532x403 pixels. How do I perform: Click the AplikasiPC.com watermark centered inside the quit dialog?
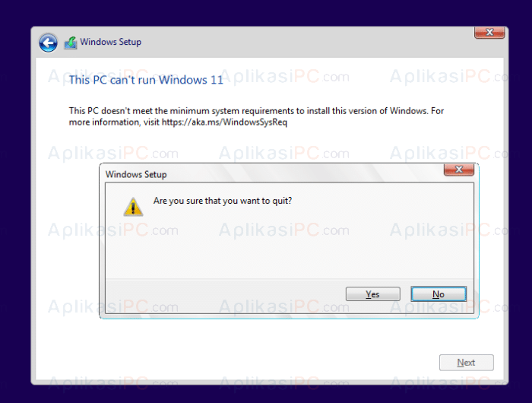pos(283,230)
